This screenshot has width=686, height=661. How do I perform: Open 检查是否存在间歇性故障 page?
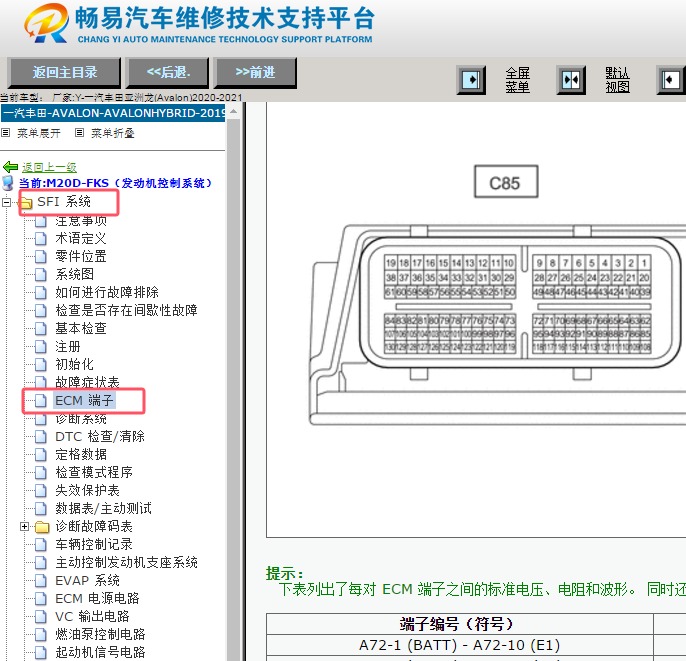click(x=126, y=311)
